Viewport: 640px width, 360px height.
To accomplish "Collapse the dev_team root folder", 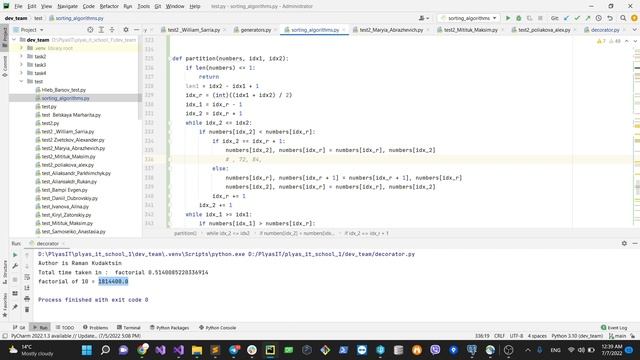I will tap(15, 40).
